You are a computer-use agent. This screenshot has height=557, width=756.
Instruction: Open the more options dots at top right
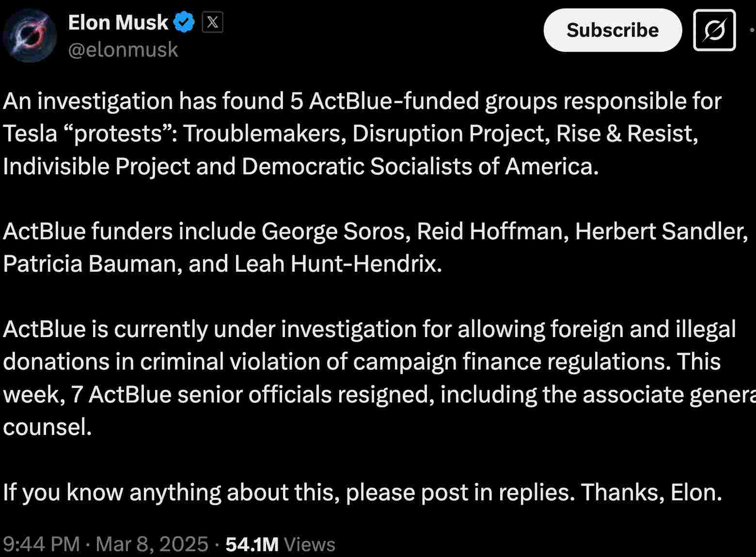pos(752,30)
